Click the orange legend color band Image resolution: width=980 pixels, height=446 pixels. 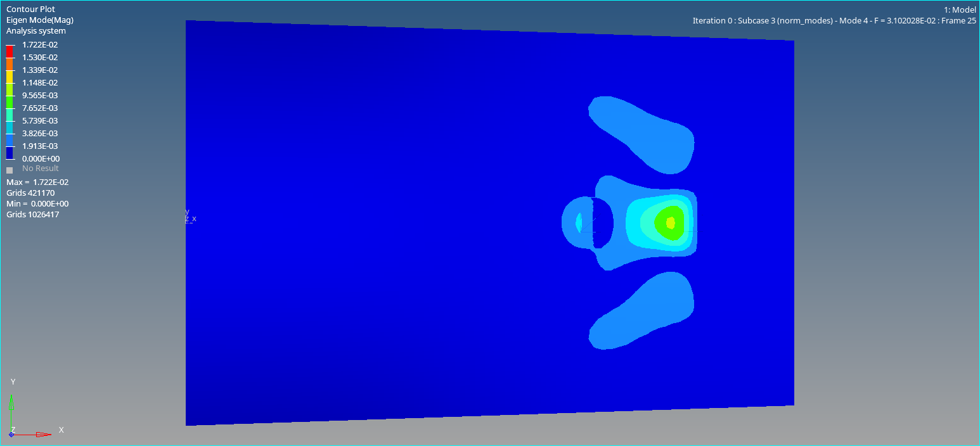pos(10,63)
